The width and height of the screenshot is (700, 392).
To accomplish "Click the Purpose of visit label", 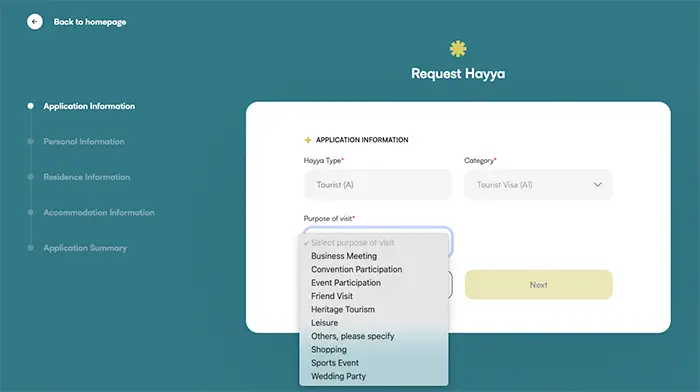I will [329, 218].
